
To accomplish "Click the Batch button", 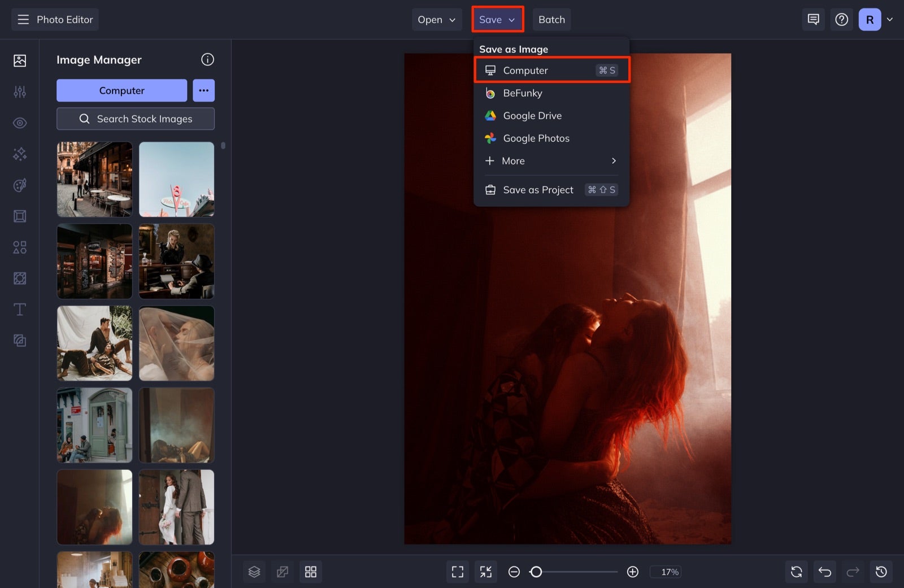I will click(x=552, y=19).
